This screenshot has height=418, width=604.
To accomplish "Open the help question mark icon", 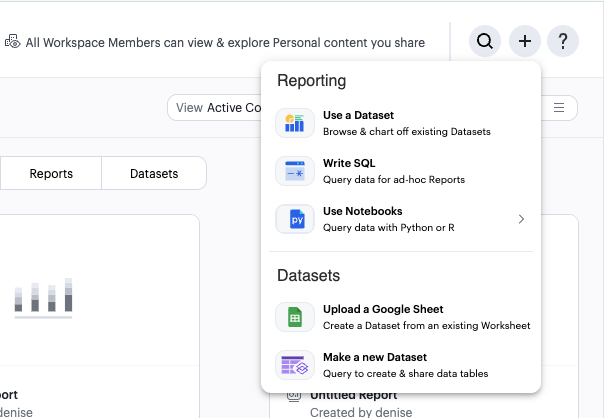I will coord(563,42).
